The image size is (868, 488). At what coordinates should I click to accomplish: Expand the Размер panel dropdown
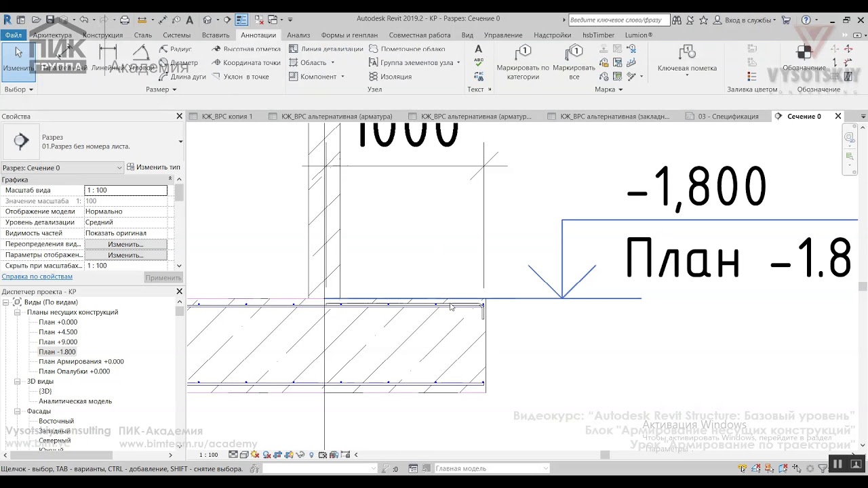[174, 89]
